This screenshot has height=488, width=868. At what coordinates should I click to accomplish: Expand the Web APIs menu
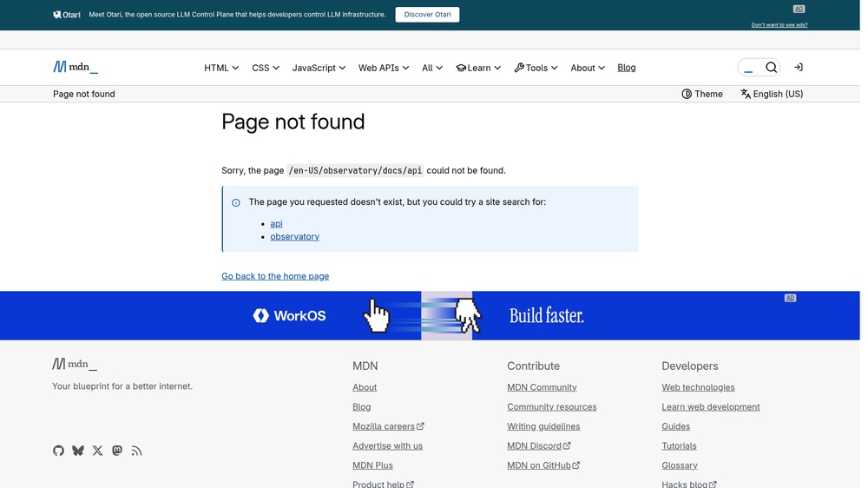tap(384, 68)
